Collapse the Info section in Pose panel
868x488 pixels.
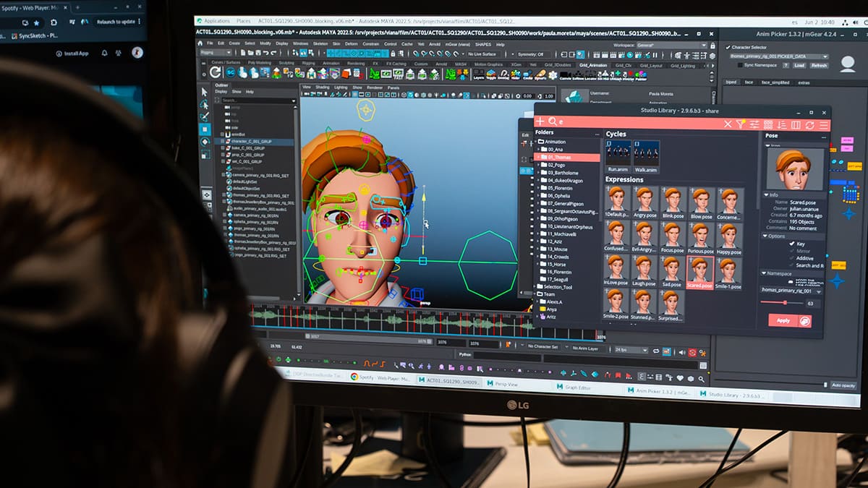[767, 195]
